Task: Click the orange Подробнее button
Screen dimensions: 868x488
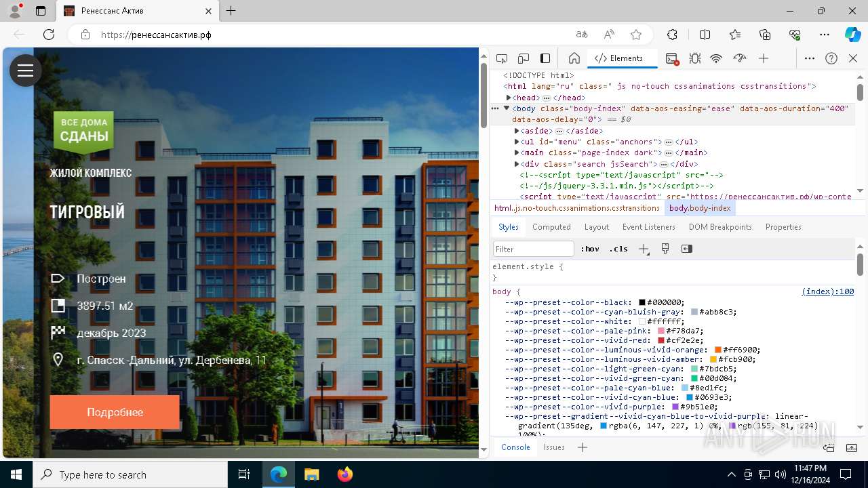Action: [x=115, y=412]
